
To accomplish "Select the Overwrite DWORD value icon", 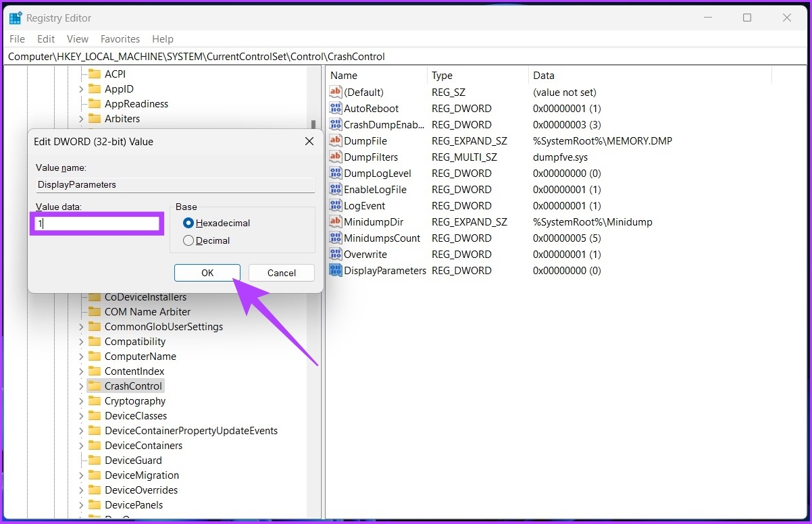I will (336, 255).
